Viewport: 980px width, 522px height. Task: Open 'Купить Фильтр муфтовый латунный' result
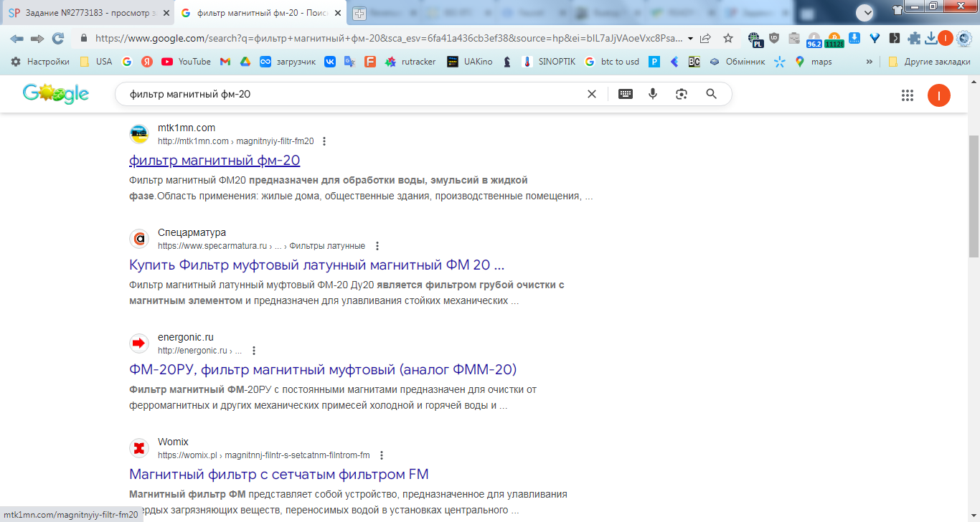[317, 265]
